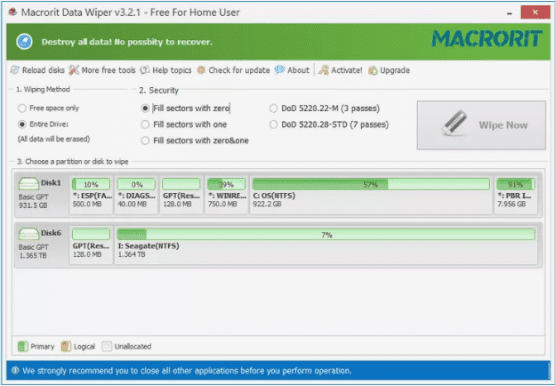Select C: OS(NTFS) 57% usage bar

[x=371, y=184]
